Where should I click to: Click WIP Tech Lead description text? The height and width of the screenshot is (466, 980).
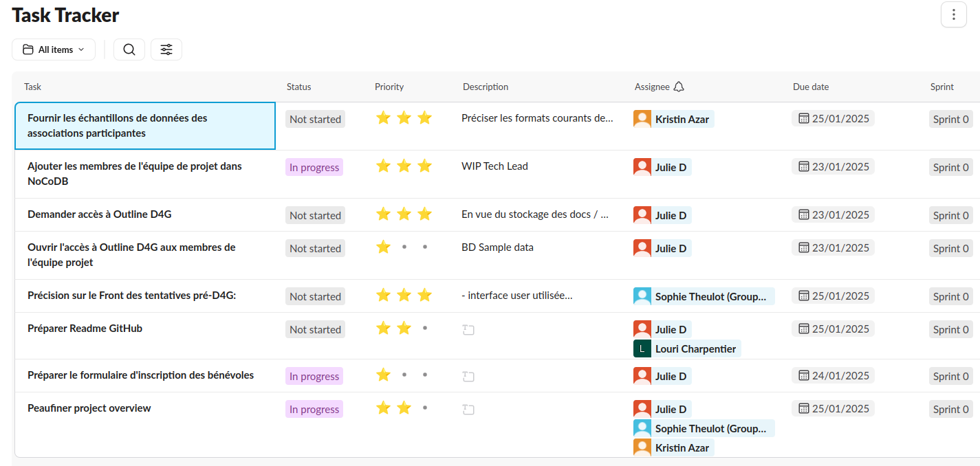pyautogui.click(x=494, y=166)
